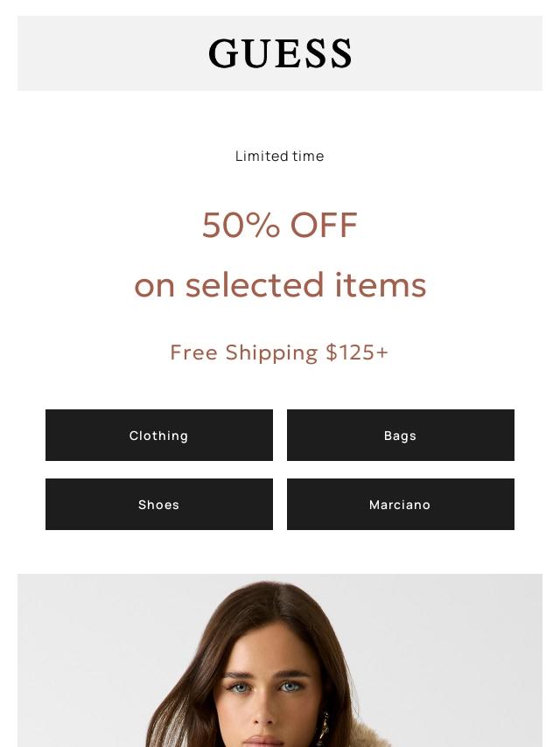The width and height of the screenshot is (560, 747).
Task: Open the Bags category button
Action: [x=400, y=435]
